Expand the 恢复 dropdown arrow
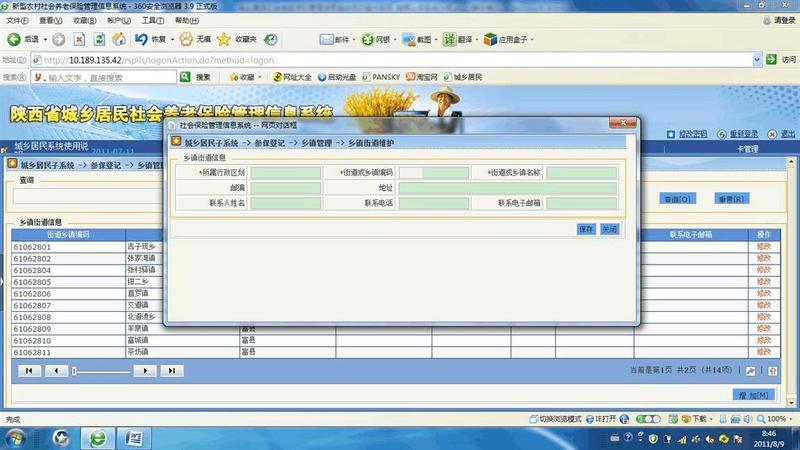The image size is (800, 450). (172, 39)
